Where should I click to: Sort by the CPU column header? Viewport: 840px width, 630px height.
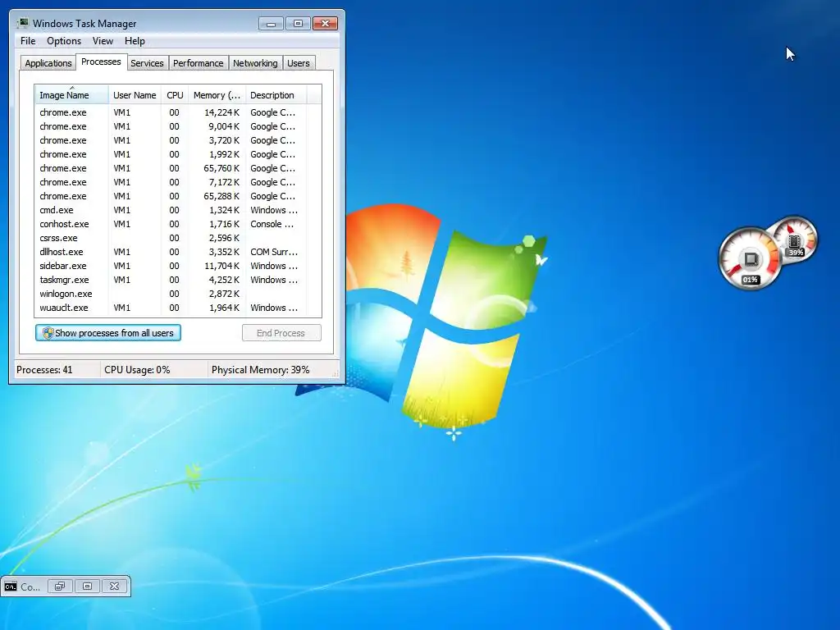tap(175, 95)
